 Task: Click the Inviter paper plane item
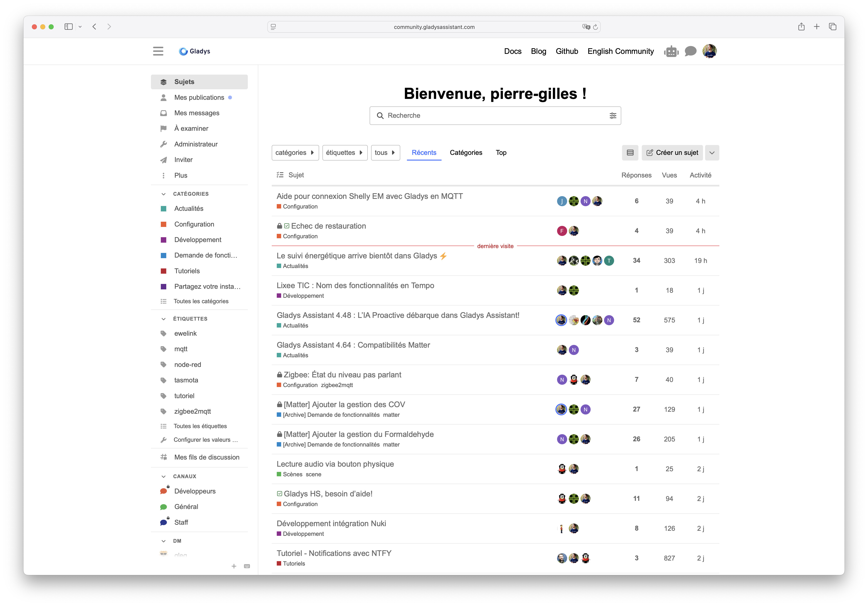click(x=183, y=160)
